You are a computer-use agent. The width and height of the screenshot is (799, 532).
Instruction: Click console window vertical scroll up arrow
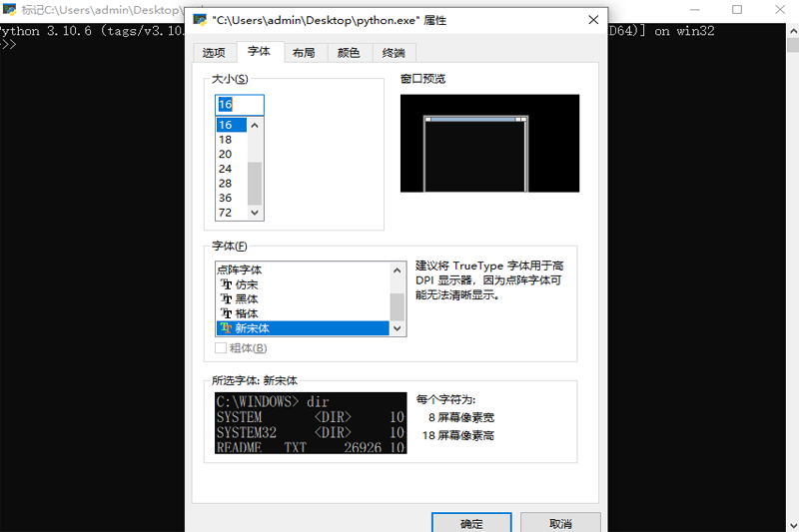point(793,31)
